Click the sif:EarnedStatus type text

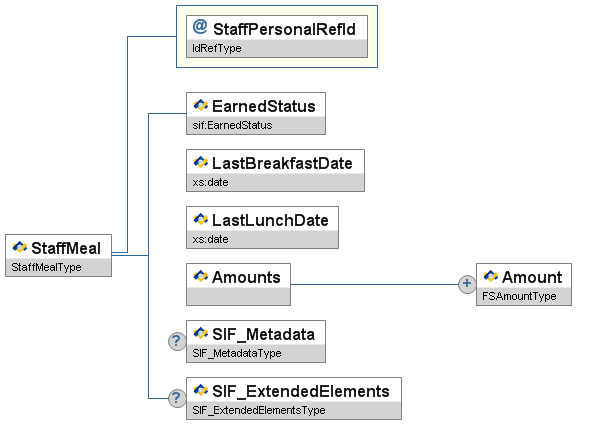tap(232, 125)
